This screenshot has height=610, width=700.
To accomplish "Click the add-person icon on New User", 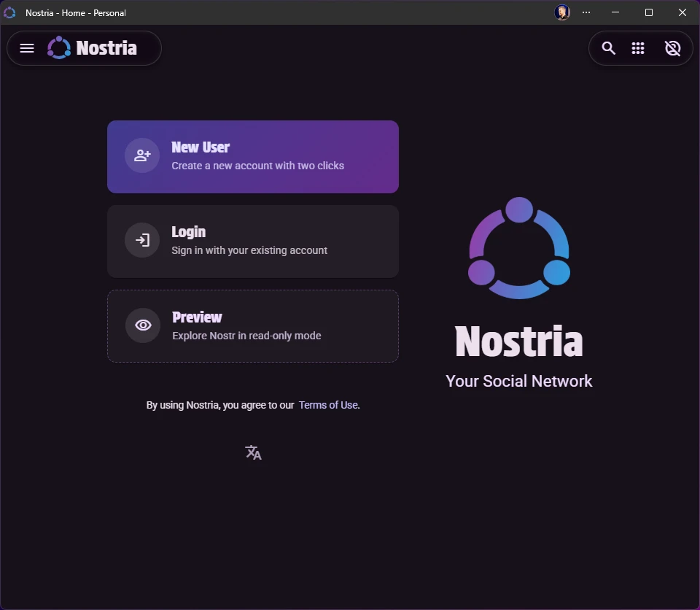I will point(142,155).
